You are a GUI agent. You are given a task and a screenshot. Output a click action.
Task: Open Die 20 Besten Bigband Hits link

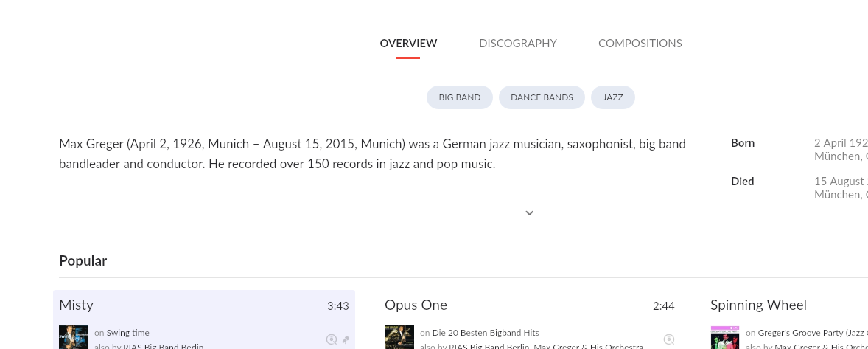[486, 333]
